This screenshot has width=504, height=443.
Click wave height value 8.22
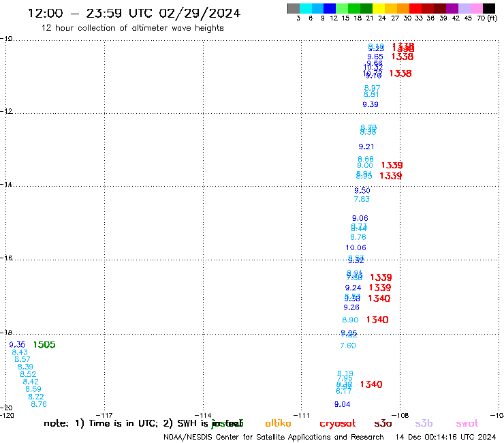(x=36, y=397)
